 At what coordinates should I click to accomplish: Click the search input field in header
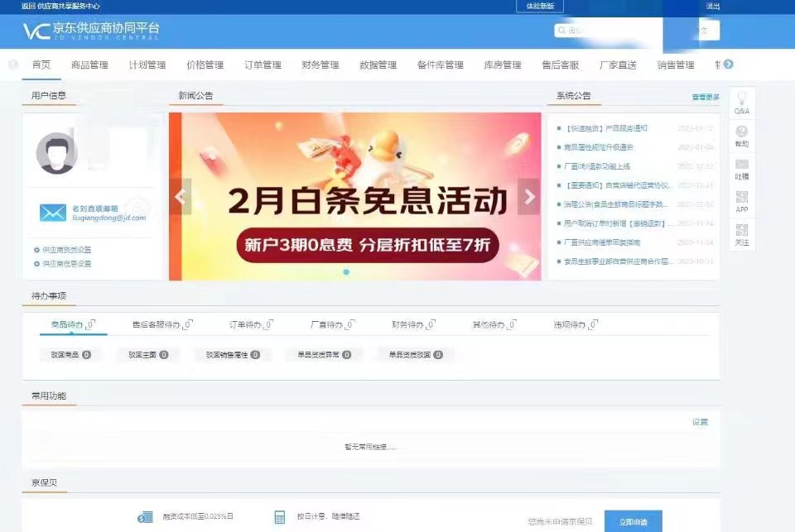[x=605, y=30]
